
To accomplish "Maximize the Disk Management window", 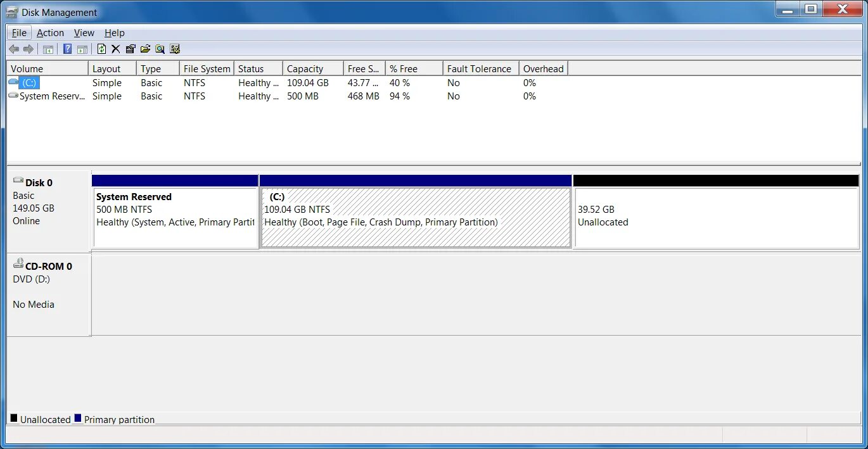I will [x=811, y=9].
